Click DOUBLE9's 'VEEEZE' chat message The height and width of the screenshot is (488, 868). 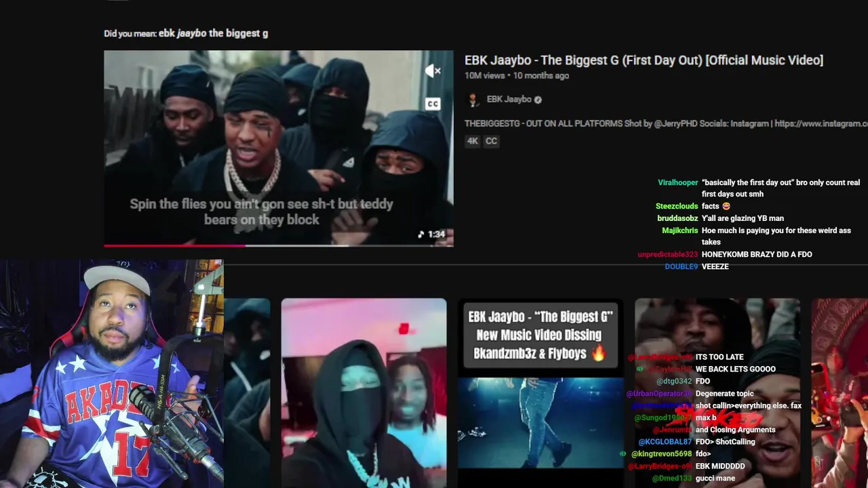(715, 266)
